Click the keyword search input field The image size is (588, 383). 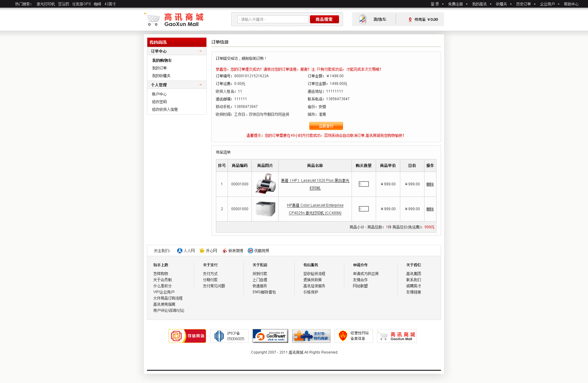point(273,19)
